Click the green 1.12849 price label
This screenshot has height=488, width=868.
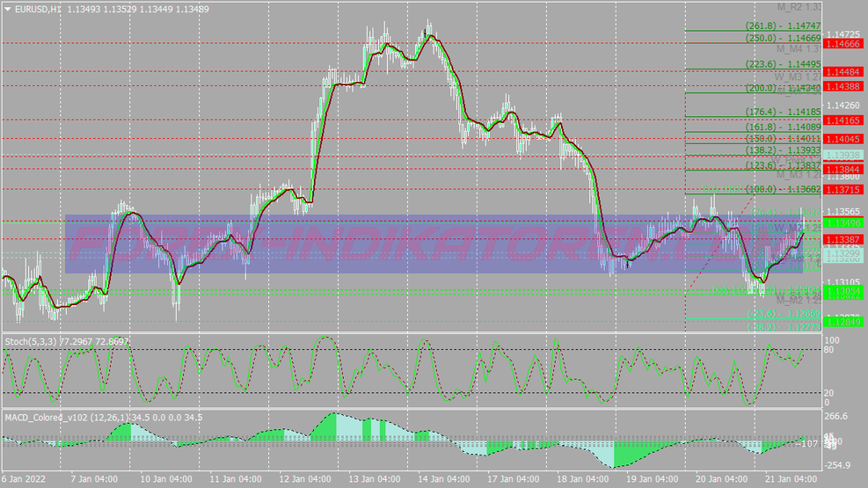pos(843,322)
